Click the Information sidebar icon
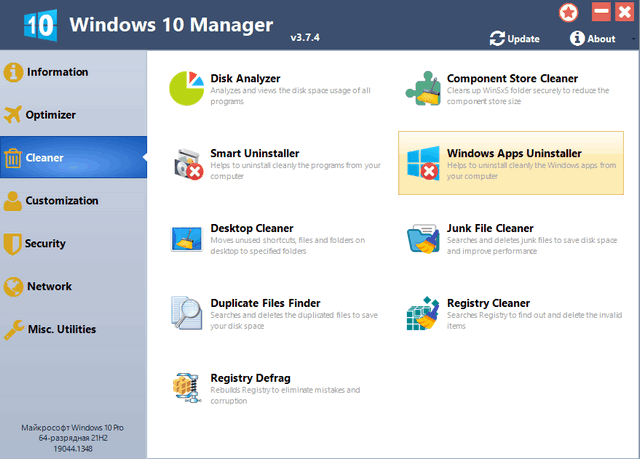Image resolution: width=640 pixels, height=459 pixels. [x=13, y=72]
